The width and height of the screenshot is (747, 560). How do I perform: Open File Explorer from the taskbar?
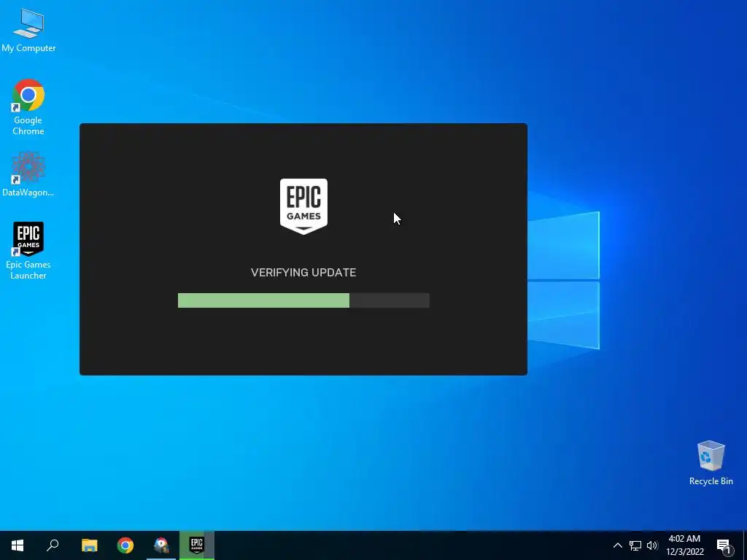tap(89, 545)
